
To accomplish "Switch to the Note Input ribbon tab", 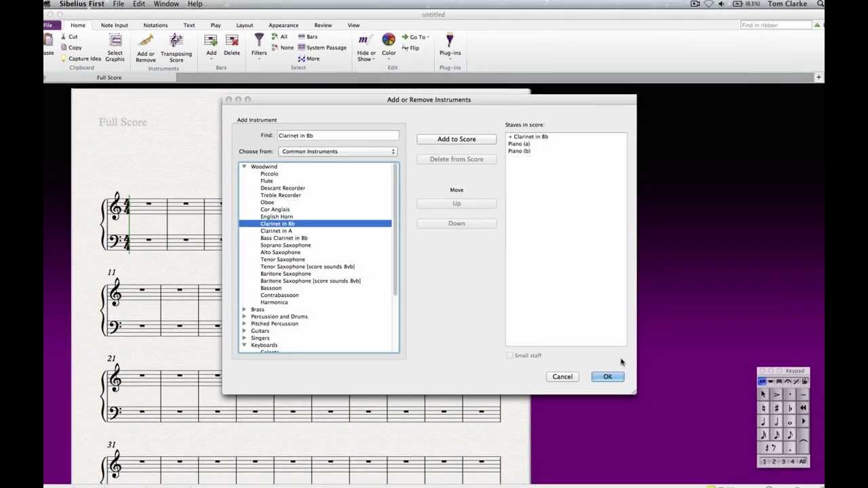I will tap(115, 25).
